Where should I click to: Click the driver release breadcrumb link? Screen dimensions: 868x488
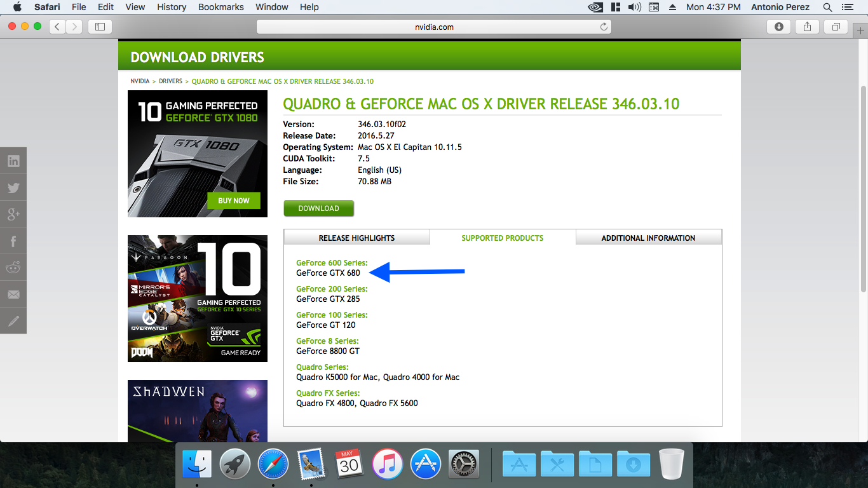tap(283, 81)
